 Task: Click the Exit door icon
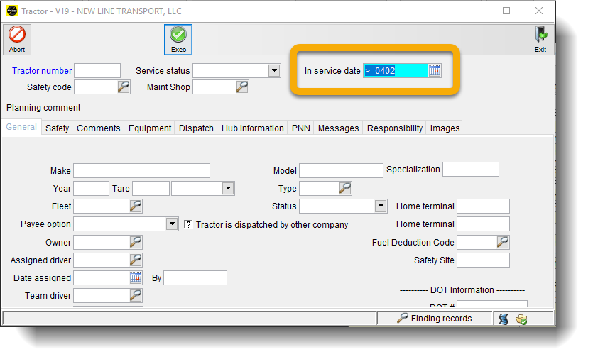coord(540,39)
